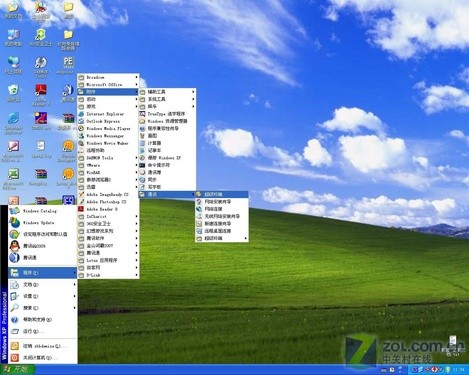Open the 设置(S) Settings submenu
This screenshot has height=375, width=469.
43,296
